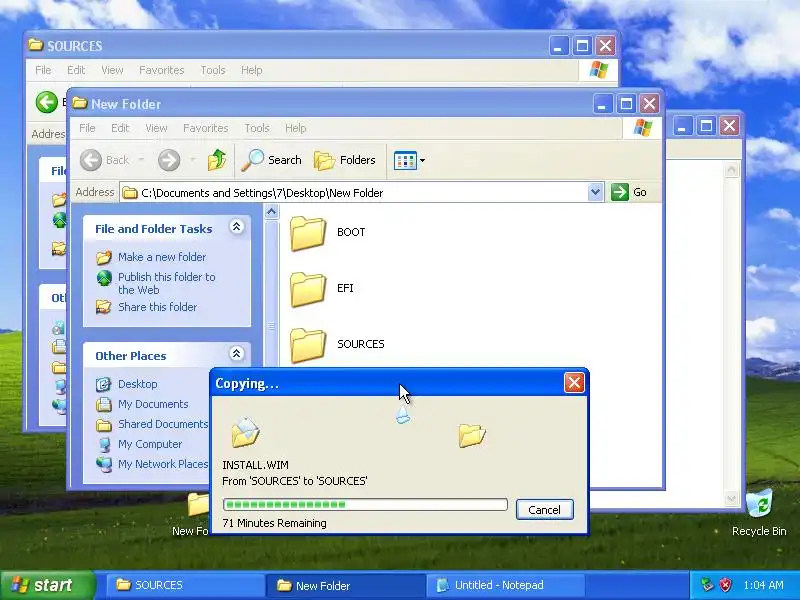Open Favorites menu in SOURCES window
Viewport: 800px width, 600px height.
[162, 70]
